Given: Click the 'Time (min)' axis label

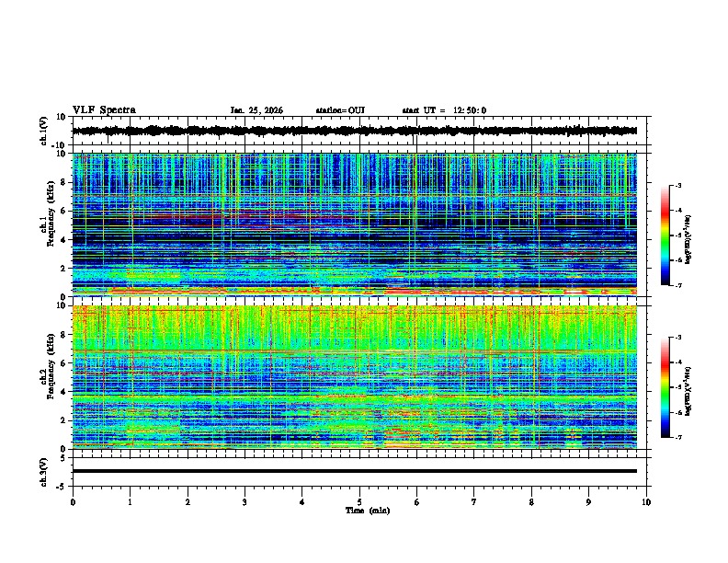Looking at the screenshot, I should tap(368, 511).
